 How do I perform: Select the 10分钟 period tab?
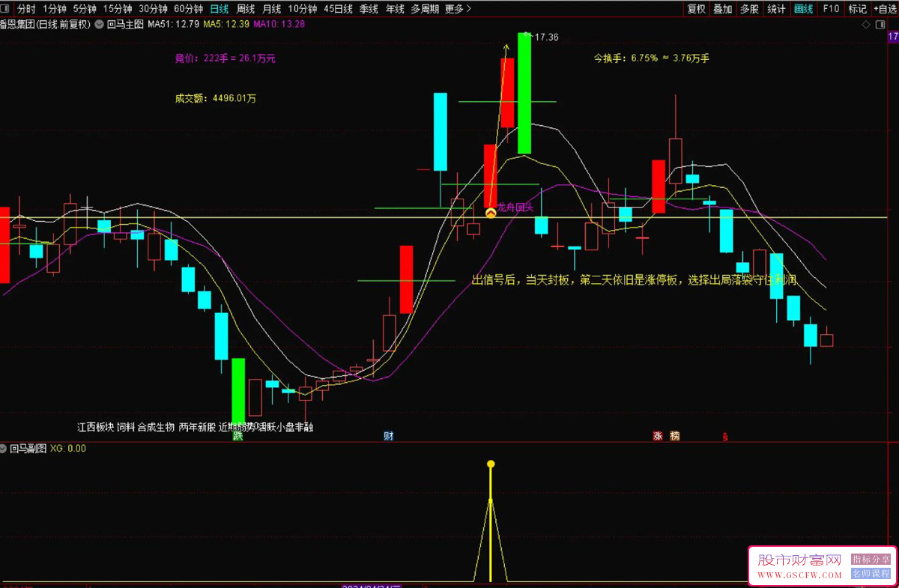[303, 9]
